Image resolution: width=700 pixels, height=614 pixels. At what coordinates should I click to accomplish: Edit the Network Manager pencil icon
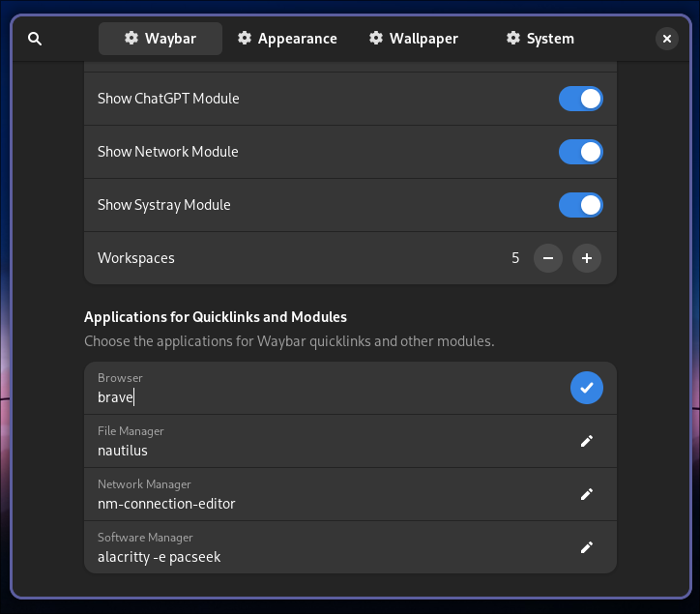click(586, 494)
